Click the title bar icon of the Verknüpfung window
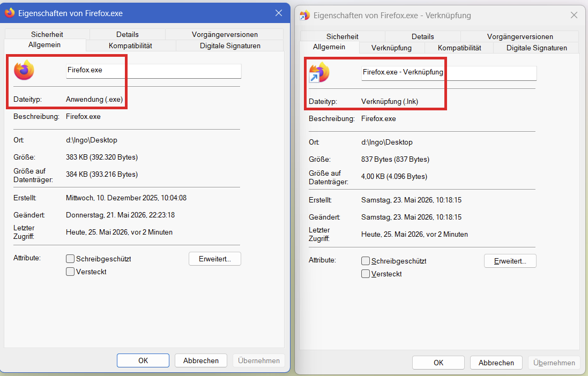This screenshot has height=376, width=588. coord(304,16)
